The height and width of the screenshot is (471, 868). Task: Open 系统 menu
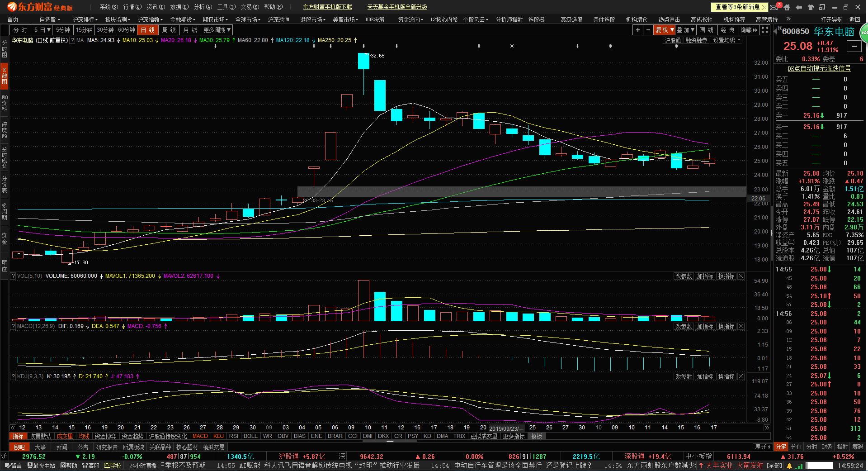[108, 7]
